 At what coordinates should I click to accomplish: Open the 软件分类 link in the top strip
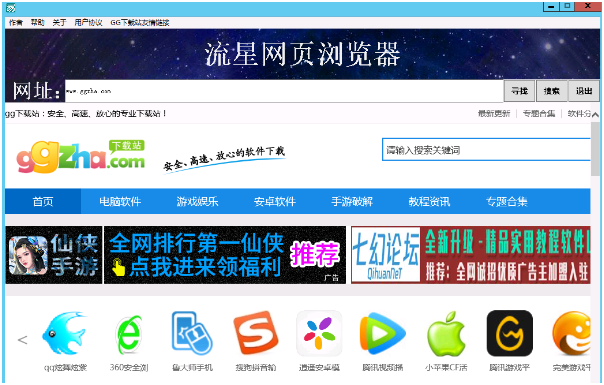click(x=579, y=113)
